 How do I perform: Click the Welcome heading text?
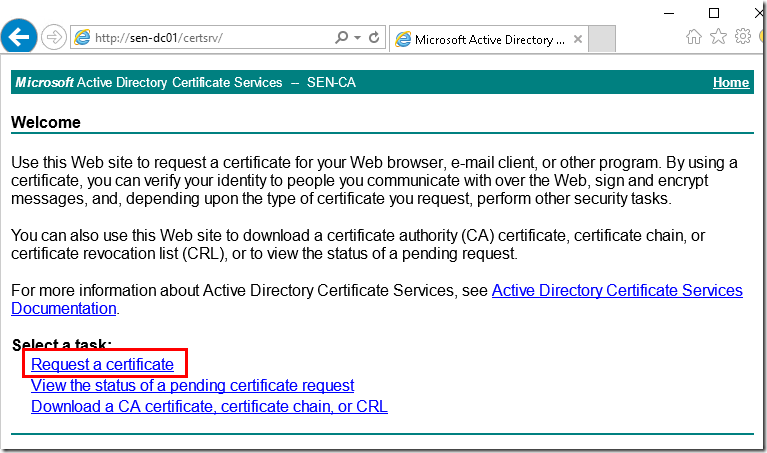(x=46, y=122)
